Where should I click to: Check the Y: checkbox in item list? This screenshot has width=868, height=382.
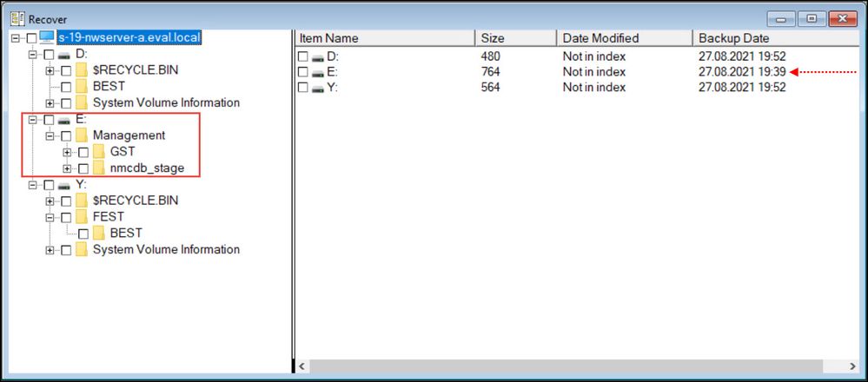pos(303,88)
